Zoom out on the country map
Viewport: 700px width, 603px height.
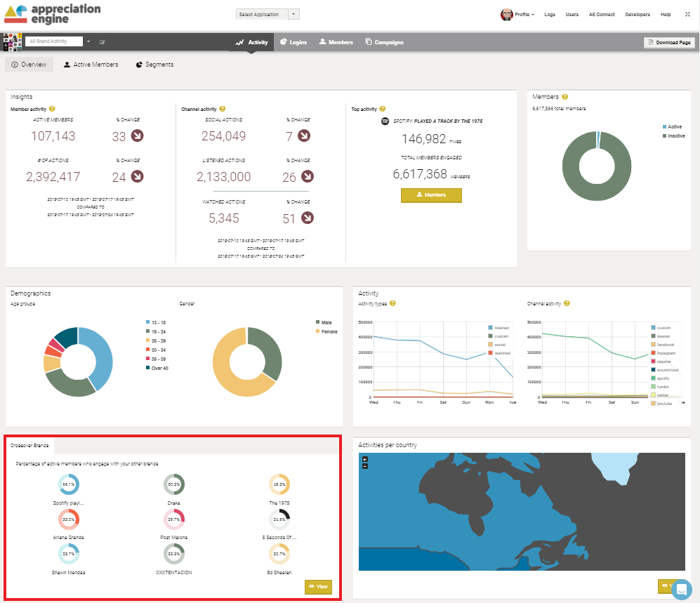[x=364, y=466]
